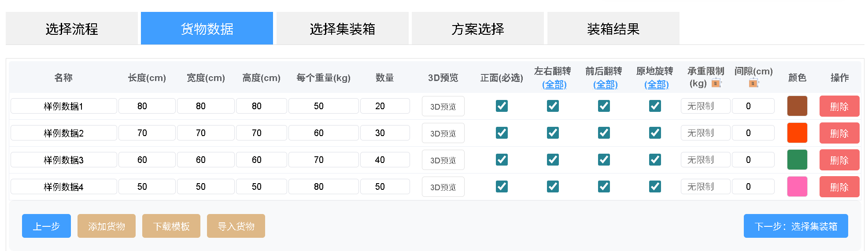The width and height of the screenshot is (868, 251).
Task: Toggle 正面(必选) checkbox for 样例数据4
Action: pos(502,186)
